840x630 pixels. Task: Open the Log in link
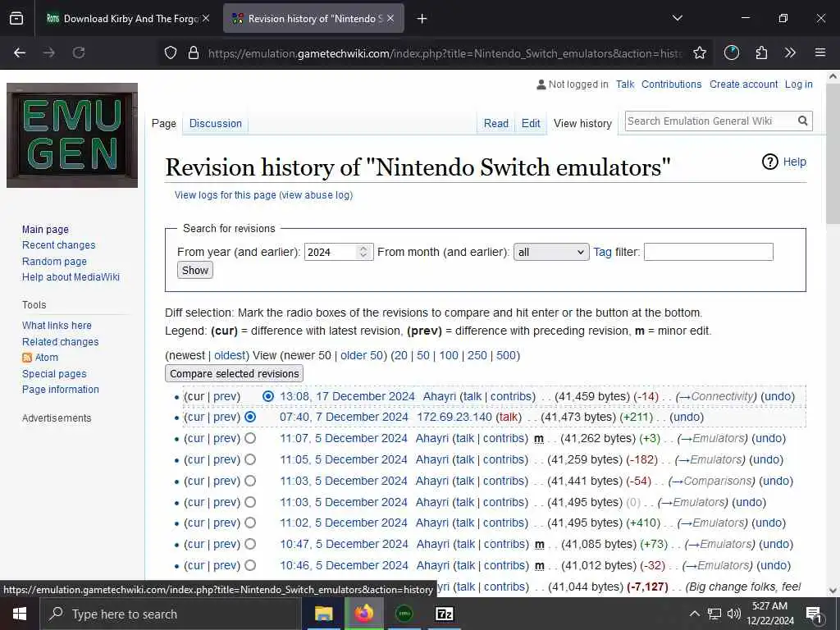pyautogui.click(x=799, y=84)
